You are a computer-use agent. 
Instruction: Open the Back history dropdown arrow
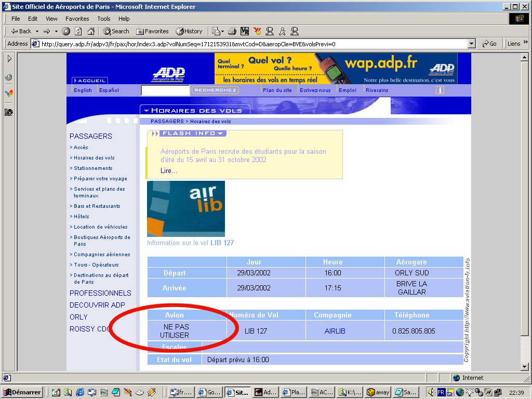click(37, 31)
